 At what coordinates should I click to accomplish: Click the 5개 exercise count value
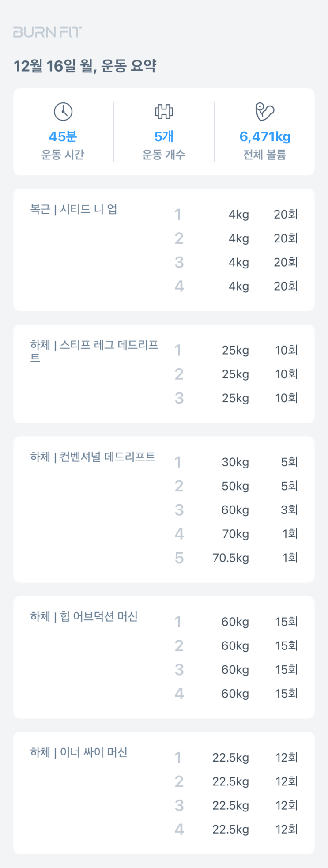click(164, 136)
